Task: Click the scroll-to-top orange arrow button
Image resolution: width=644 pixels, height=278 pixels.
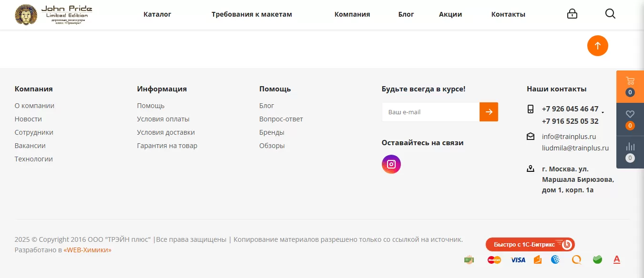Action: coord(597,46)
